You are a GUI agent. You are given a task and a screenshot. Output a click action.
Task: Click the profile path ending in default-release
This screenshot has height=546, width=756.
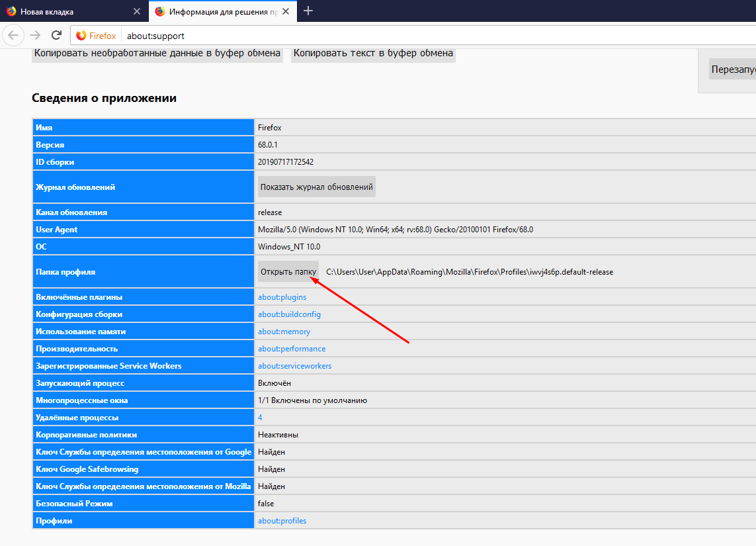pyautogui.click(x=470, y=272)
